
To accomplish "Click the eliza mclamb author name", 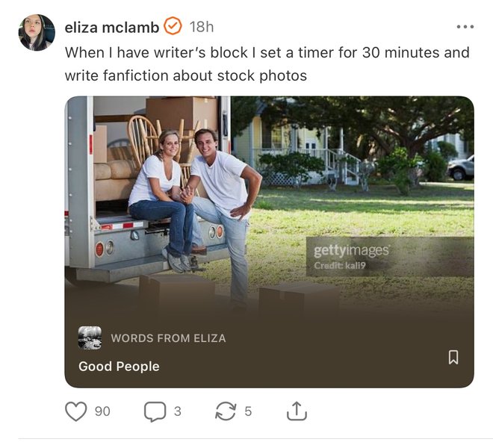I will pyautogui.click(x=111, y=27).
